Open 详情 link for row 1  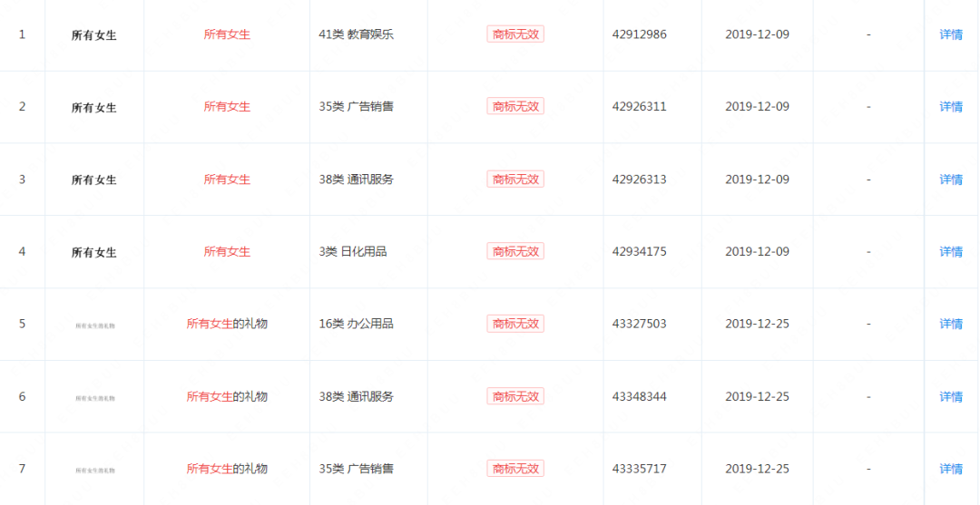pyautogui.click(x=951, y=34)
